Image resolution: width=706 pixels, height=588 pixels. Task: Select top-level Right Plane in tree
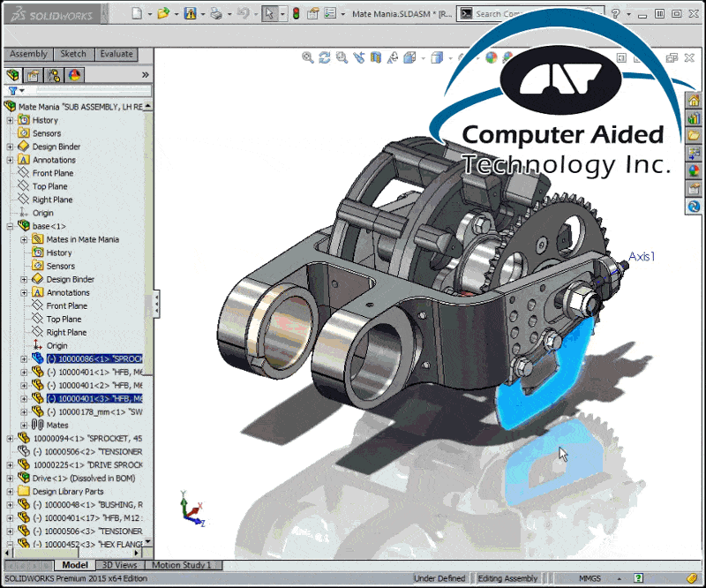[x=52, y=200]
